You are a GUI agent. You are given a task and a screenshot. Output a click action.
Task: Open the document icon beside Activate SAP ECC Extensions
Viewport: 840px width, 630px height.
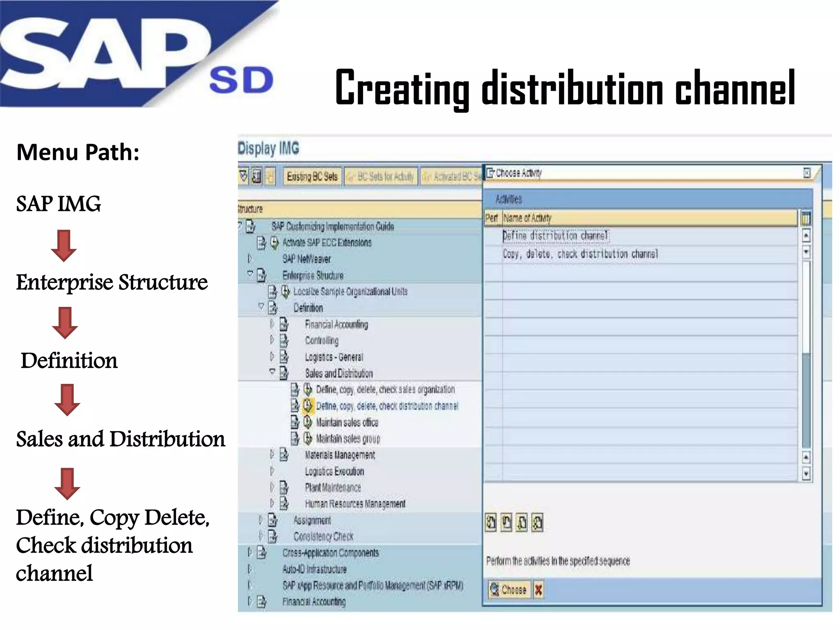click(x=261, y=243)
